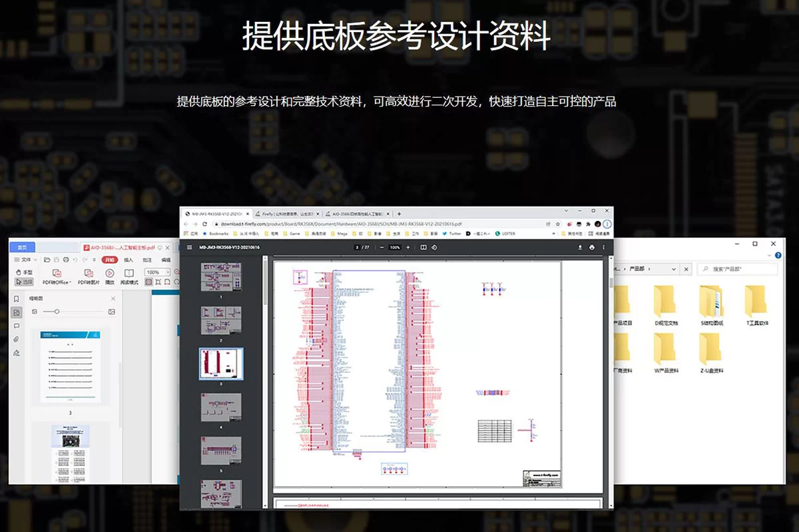799x532 pixels.
Task: Zoom out in the Chrome PDF viewer
Action: [382, 247]
